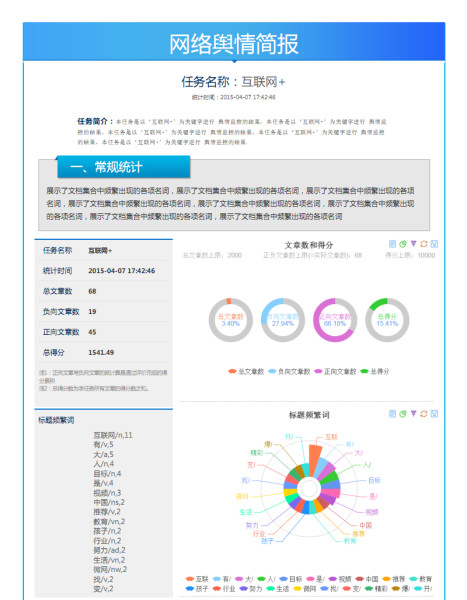The height and width of the screenshot is (600, 467).
Task: Click the 一、常规统计 section header
Action: click(x=123, y=167)
